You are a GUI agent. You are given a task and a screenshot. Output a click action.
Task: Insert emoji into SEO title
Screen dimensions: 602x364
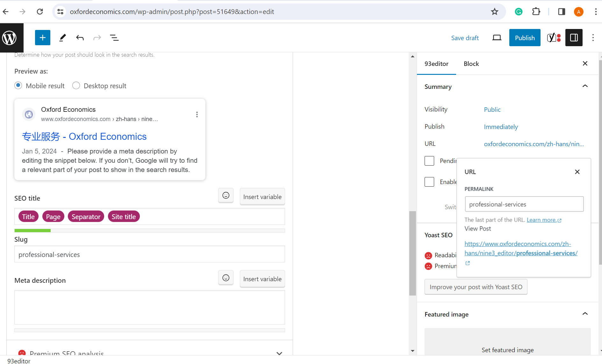coord(226,196)
